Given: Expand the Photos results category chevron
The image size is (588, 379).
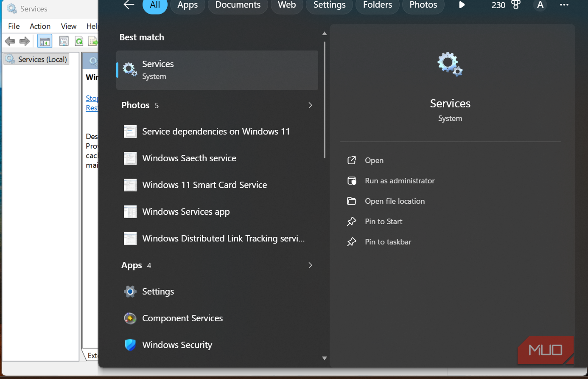Looking at the screenshot, I should [310, 105].
